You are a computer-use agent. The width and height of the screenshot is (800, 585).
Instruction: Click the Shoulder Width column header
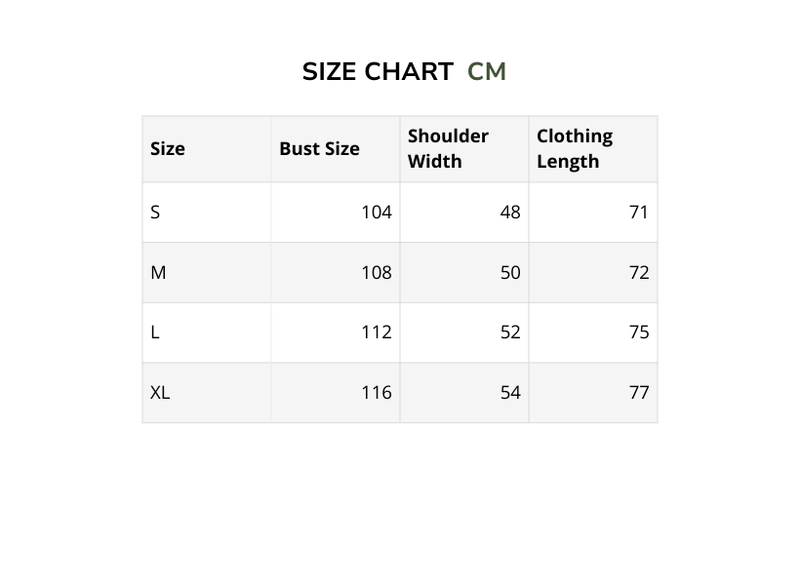point(448,148)
